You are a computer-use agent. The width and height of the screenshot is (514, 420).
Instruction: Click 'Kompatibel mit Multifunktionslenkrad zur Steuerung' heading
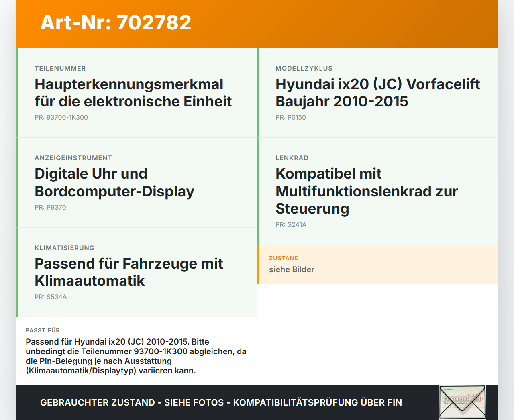click(x=367, y=191)
